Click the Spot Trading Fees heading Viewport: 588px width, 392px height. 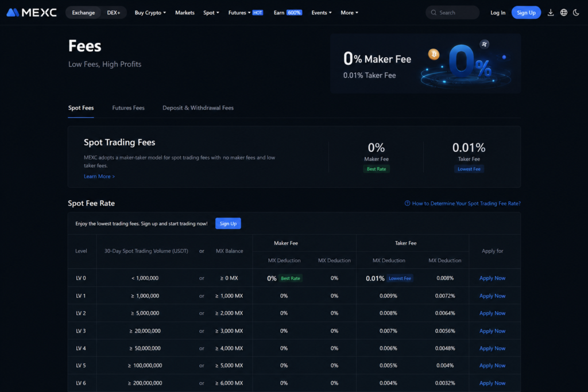coord(119,142)
